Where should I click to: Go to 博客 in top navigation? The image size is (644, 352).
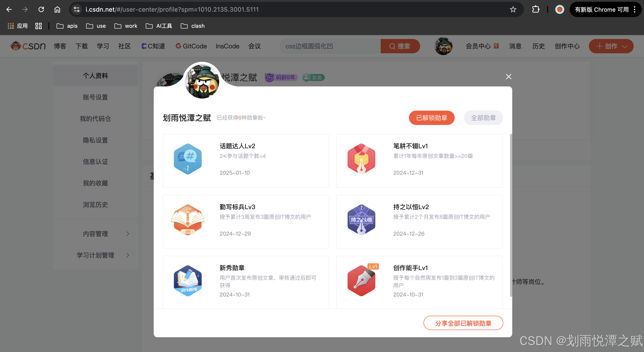(60, 46)
